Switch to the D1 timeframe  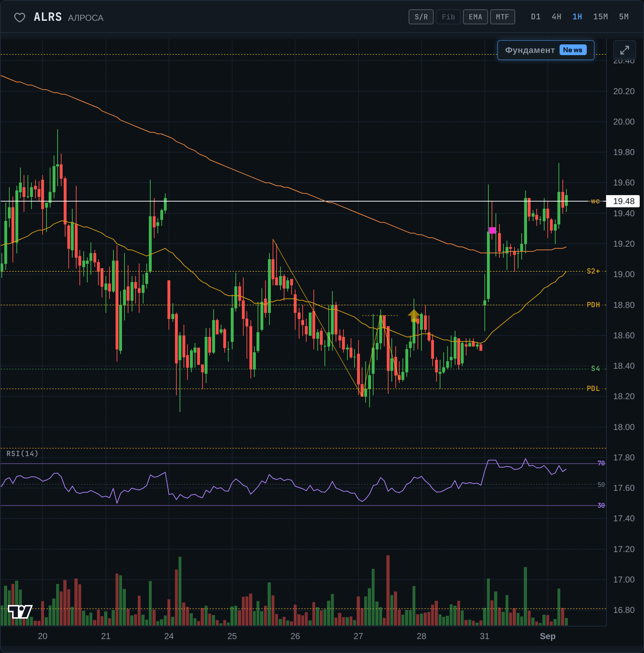pos(536,17)
